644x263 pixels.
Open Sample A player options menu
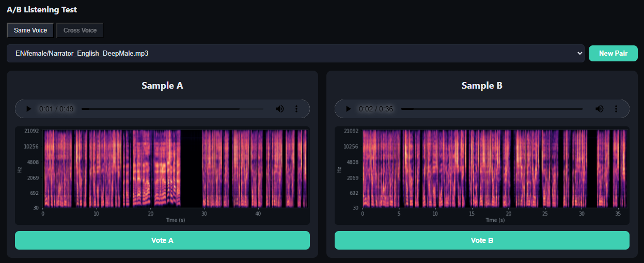(x=296, y=109)
